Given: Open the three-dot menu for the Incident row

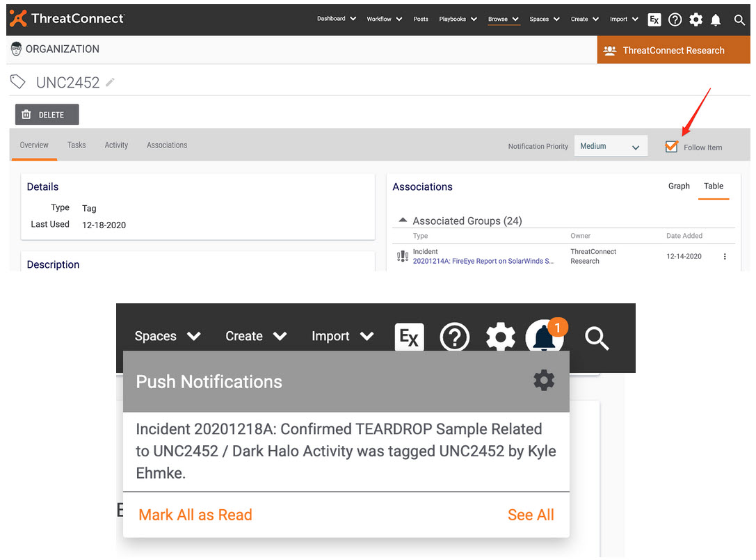Looking at the screenshot, I should pos(725,257).
